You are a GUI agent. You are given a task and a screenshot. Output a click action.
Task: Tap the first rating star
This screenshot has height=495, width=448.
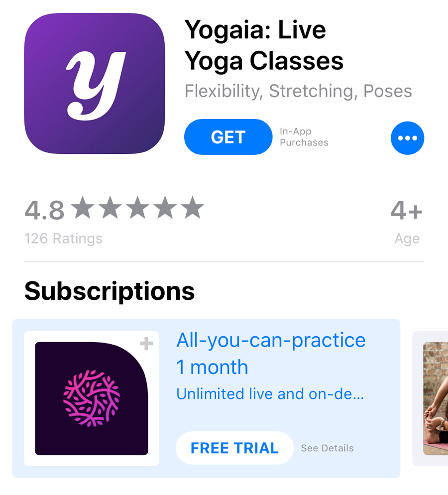83,208
